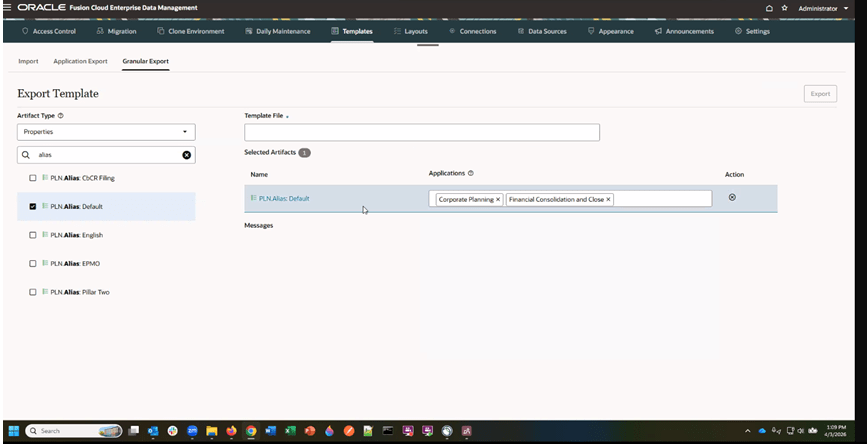Uncheck the PLN.Alias: Default checkbox

click(x=33, y=207)
